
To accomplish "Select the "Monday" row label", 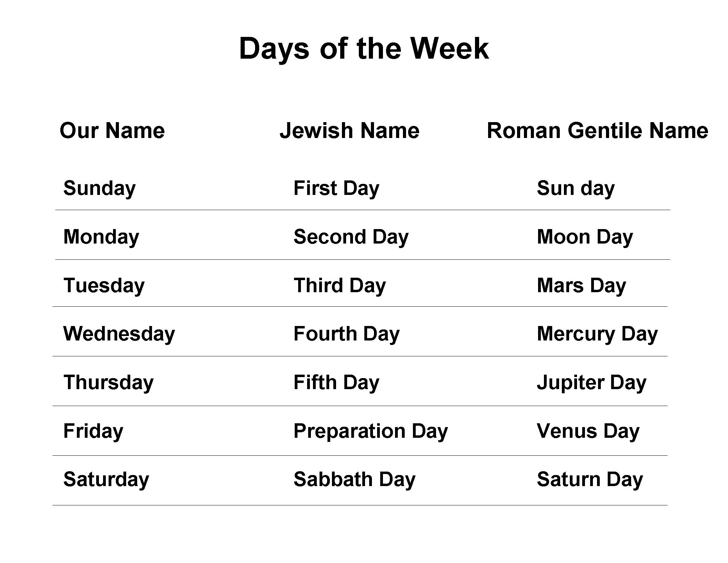I will click(x=101, y=237).
